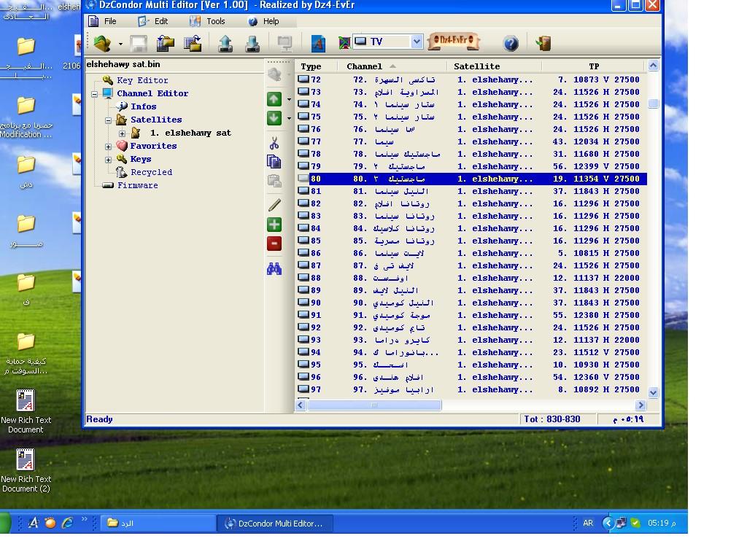747x560 pixels.
Task: Click the copy documents icon
Action: point(274,161)
